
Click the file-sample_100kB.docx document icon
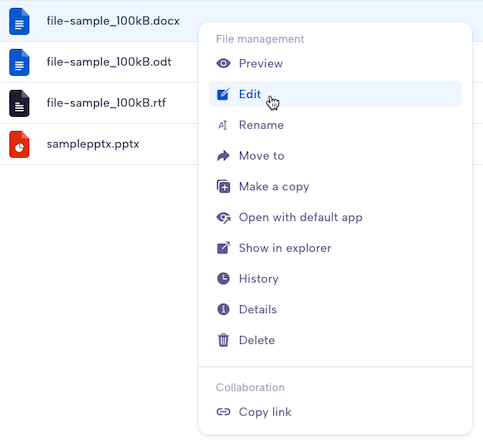19,21
